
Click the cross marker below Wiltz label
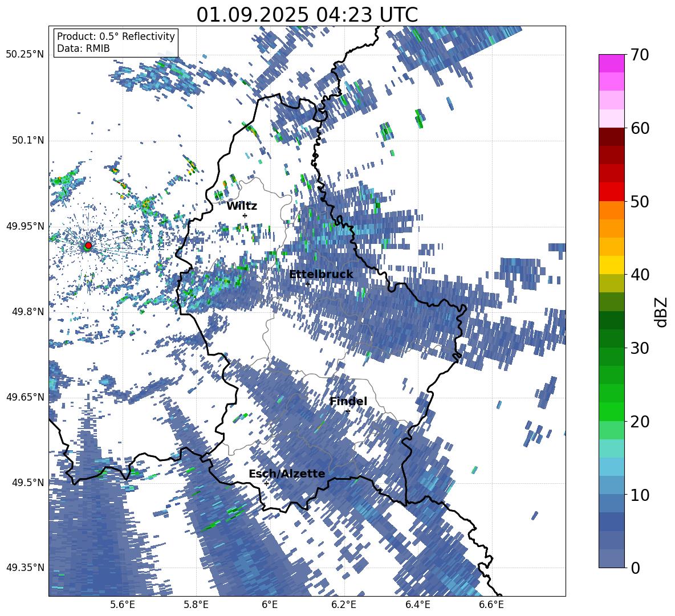tap(245, 215)
